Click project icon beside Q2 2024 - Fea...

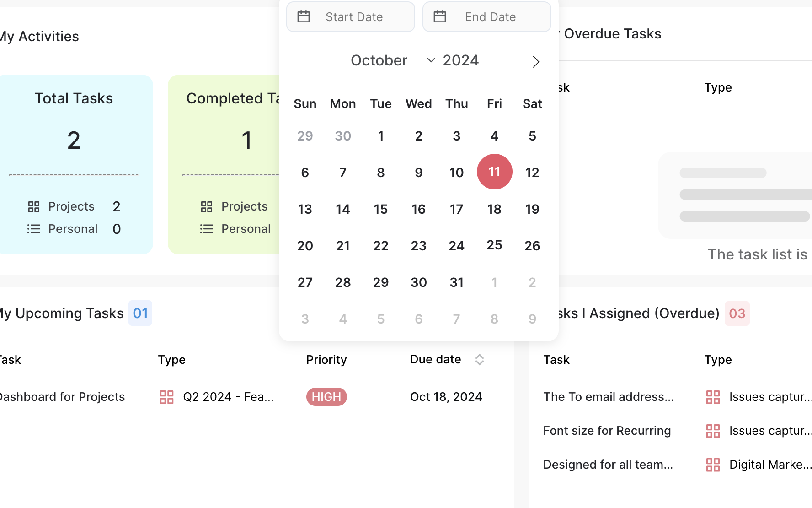click(166, 397)
